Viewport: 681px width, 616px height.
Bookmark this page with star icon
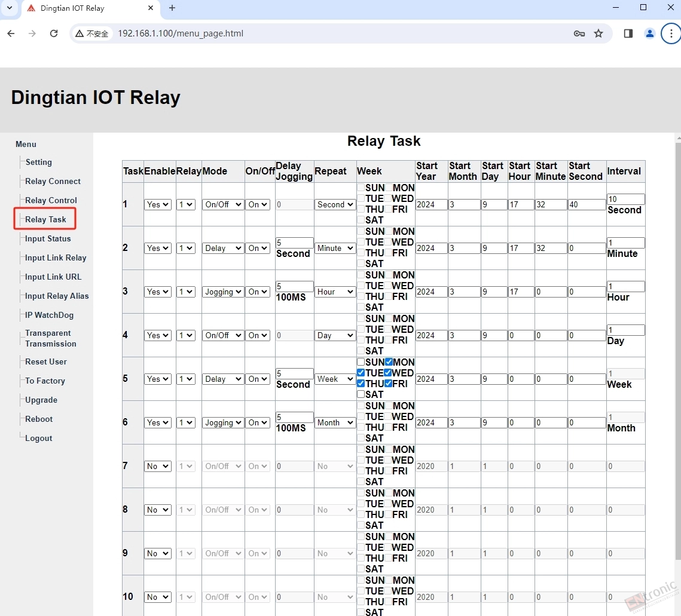[x=598, y=33]
